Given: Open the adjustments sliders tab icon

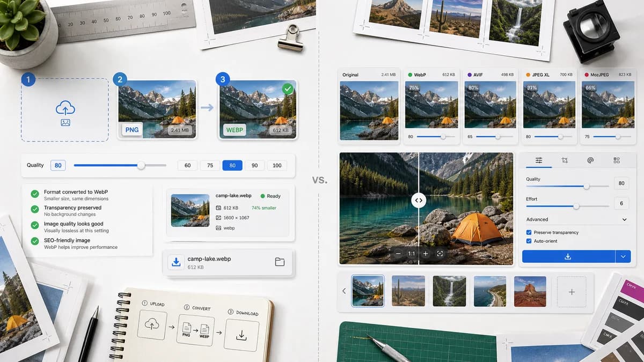Looking at the screenshot, I should coord(539,160).
